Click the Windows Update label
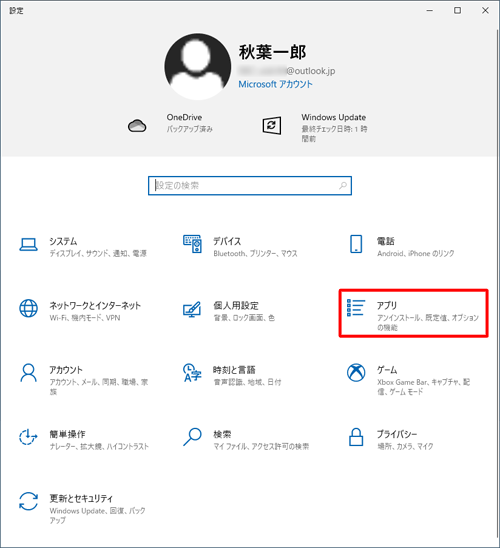Image resolution: width=500 pixels, height=548 pixels. [334, 117]
